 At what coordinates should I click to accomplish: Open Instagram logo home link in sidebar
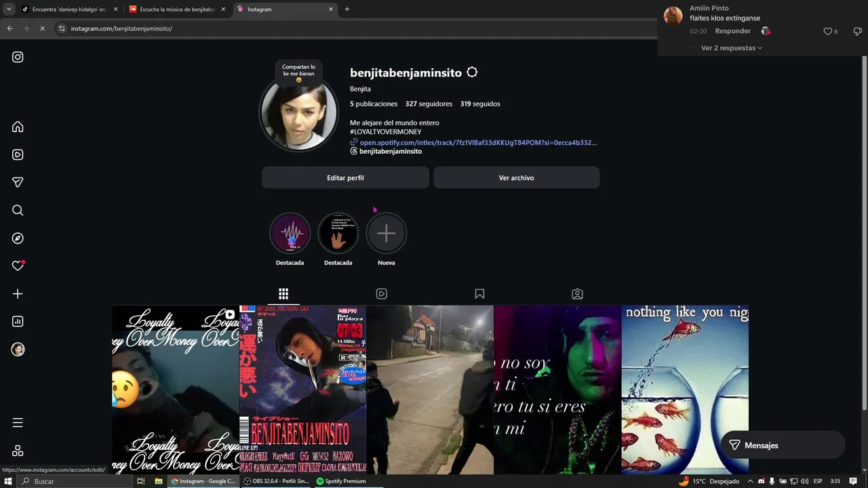[x=18, y=57]
